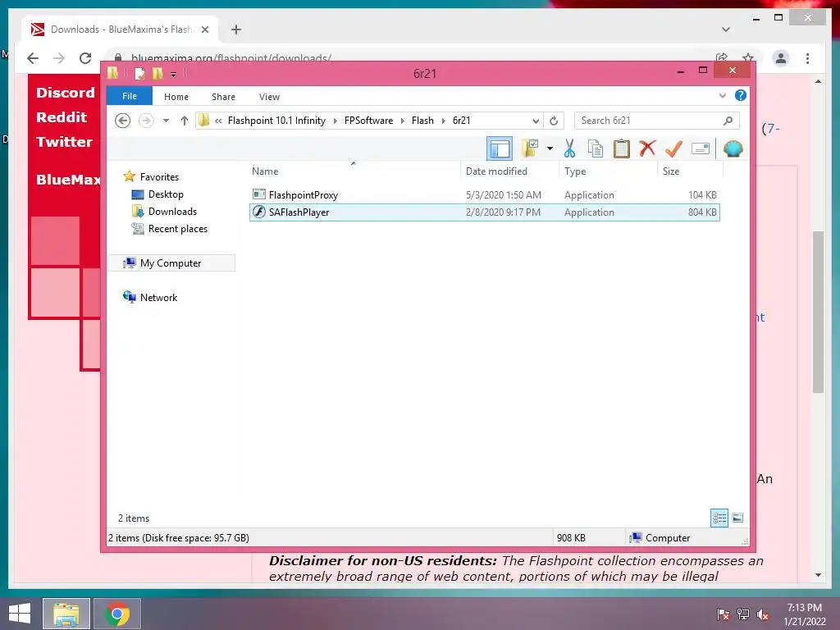840x630 pixels.
Task: Click the search magnifier icon
Action: point(728,121)
